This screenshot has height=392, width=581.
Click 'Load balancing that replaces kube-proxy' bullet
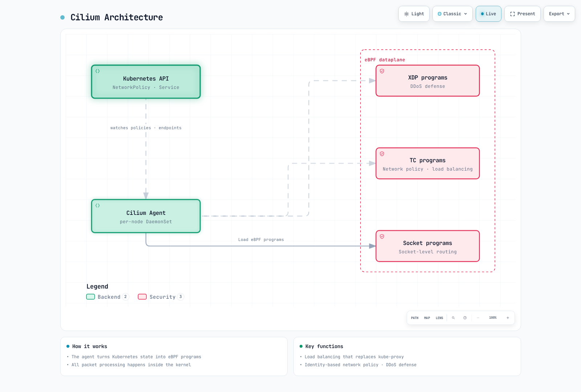click(354, 357)
